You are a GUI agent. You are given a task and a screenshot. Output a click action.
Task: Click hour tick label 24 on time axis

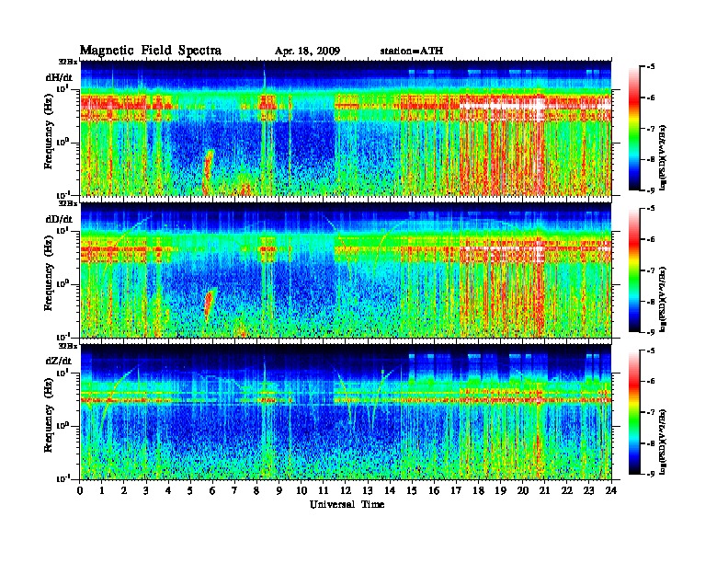coord(611,491)
